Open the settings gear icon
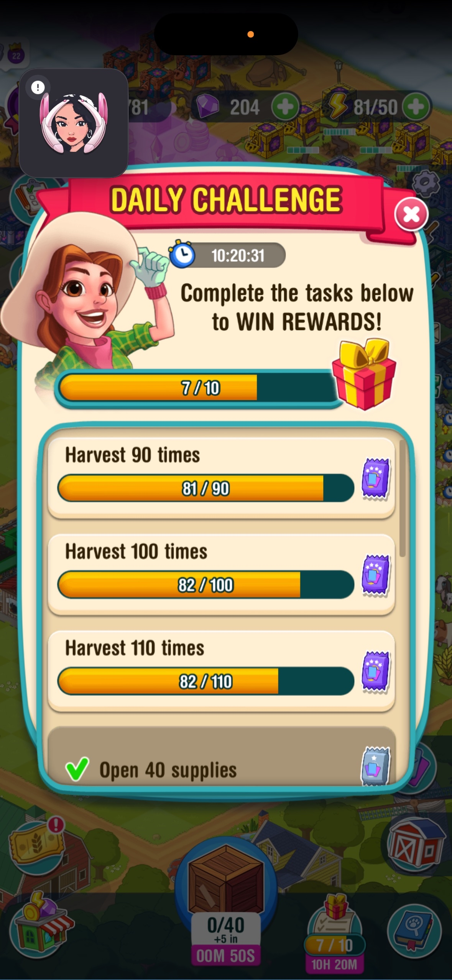 point(425,181)
